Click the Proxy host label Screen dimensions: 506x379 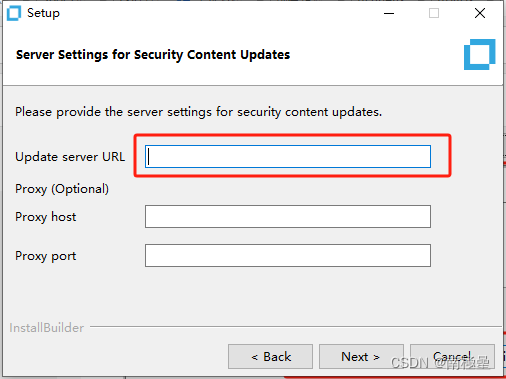(x=46, y=217)
